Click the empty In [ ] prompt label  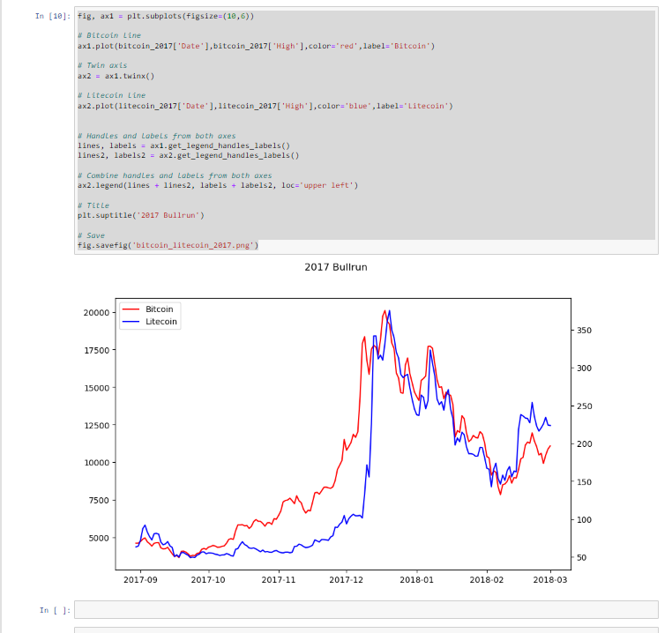point(55,610)
